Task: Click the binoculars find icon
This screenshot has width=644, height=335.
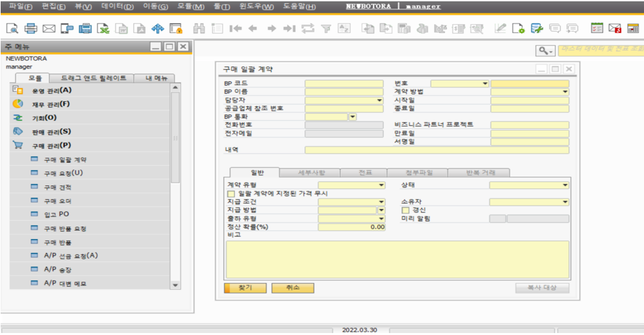Action: [x=199, y=28]
